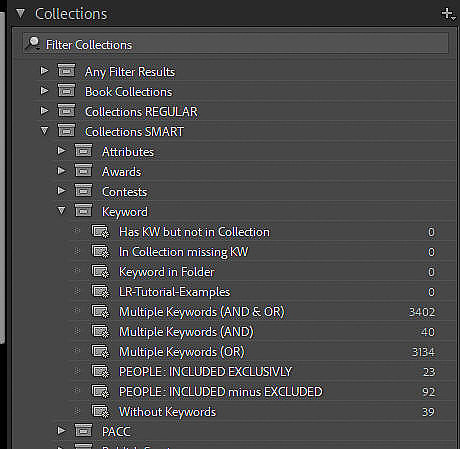
Task: Click the photo count 3402
Action: tap(422, 312)
